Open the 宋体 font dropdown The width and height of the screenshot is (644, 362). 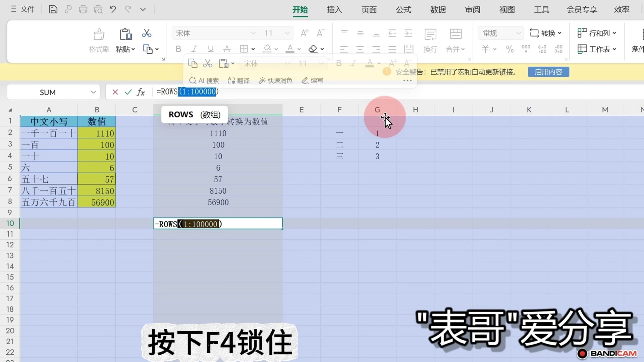coord(253,33)
